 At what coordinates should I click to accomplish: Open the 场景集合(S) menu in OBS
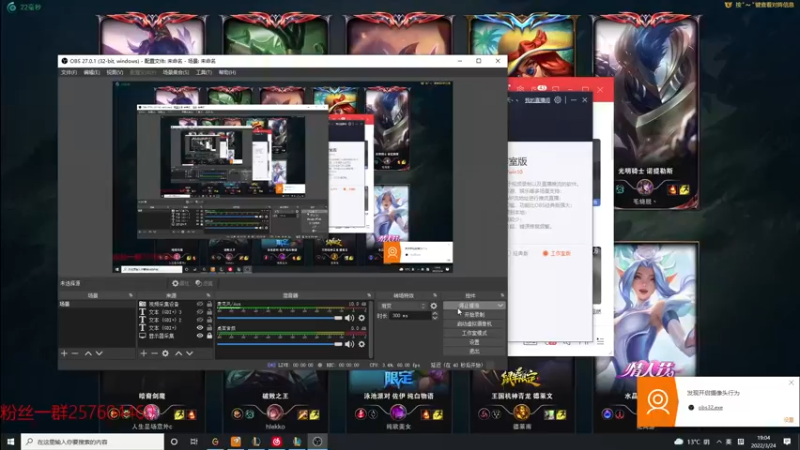pos(176,72)
